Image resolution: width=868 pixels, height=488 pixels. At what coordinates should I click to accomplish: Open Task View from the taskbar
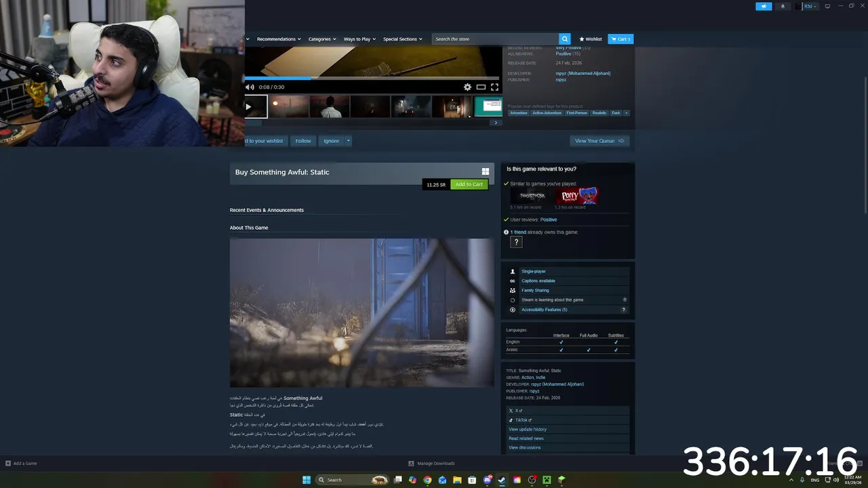(398, 480)
